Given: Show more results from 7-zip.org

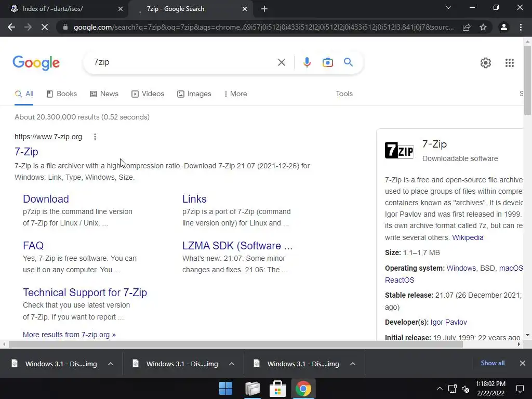Looking at the screenshot, I should [69, 335].
